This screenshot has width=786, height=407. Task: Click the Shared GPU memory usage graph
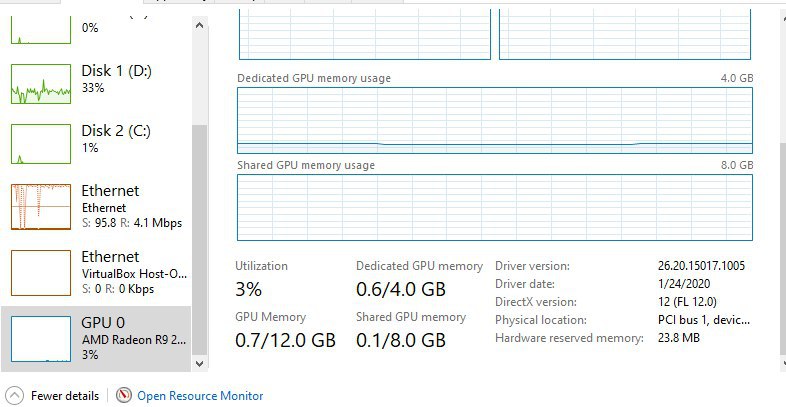click(x=494, y=207)
